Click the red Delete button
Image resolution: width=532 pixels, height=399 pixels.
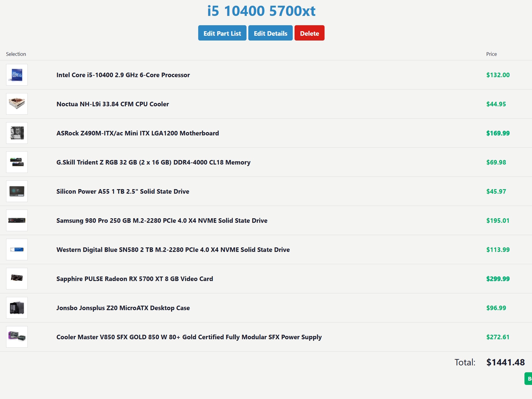(309, 33)
